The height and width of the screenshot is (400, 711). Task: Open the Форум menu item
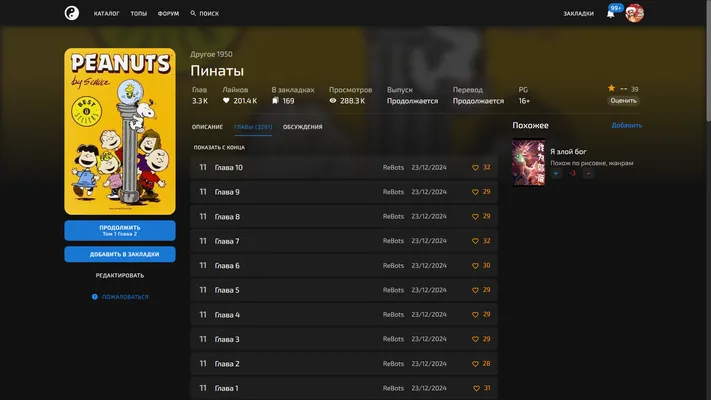point(168,14)
